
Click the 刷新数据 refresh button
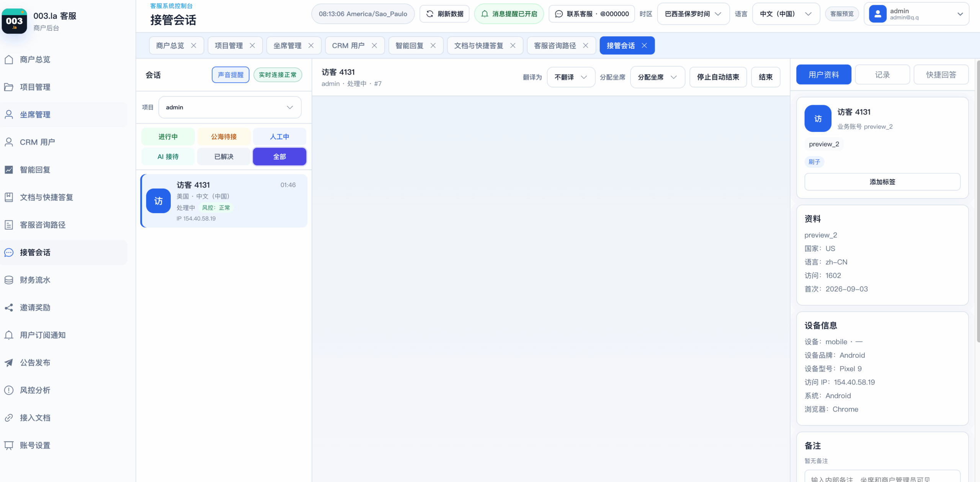[444, 14]
